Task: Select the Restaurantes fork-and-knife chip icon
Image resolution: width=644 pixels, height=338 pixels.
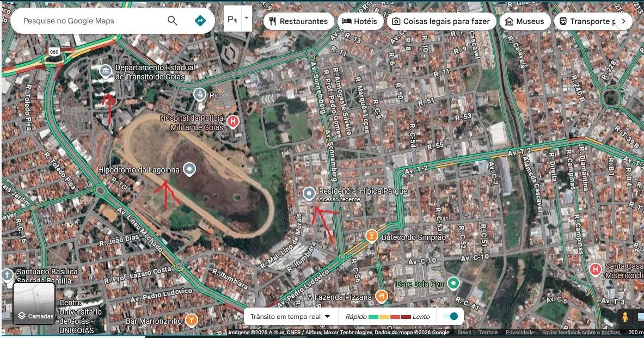Action: [x=273, y=21]
